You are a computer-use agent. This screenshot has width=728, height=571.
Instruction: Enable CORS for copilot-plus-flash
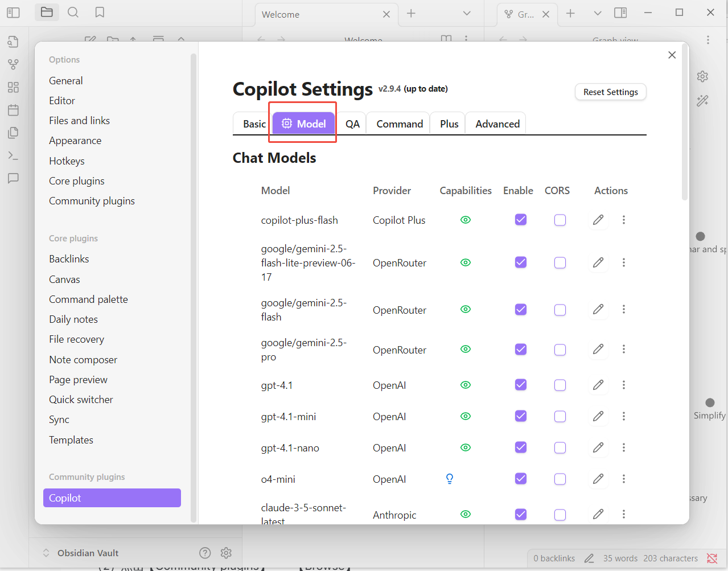tap(560, 220)
